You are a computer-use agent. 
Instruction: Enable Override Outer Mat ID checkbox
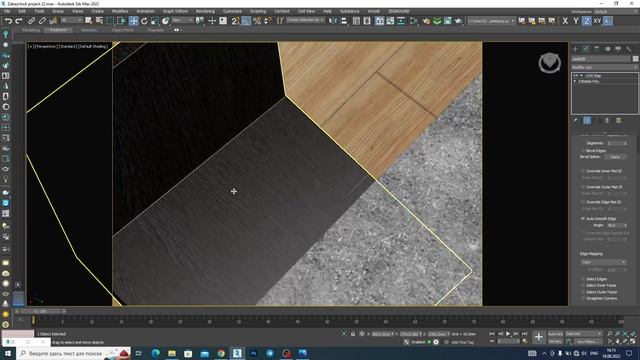click(x=583, y=187)
